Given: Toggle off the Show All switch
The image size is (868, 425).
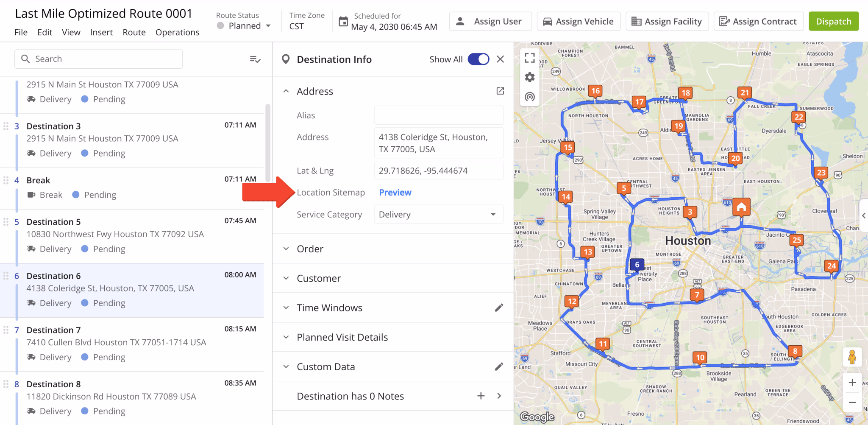Looking at the screenshot, I should [x=478, y=59].
